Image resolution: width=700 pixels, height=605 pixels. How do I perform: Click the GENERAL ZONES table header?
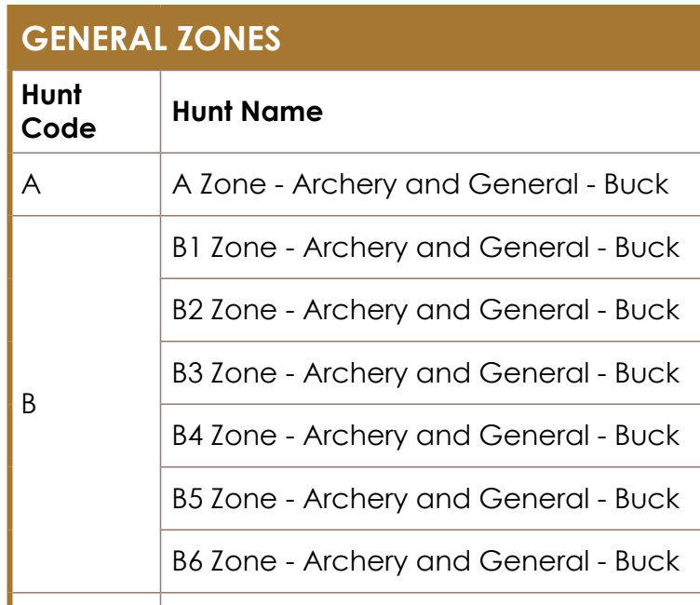[354, 38]
